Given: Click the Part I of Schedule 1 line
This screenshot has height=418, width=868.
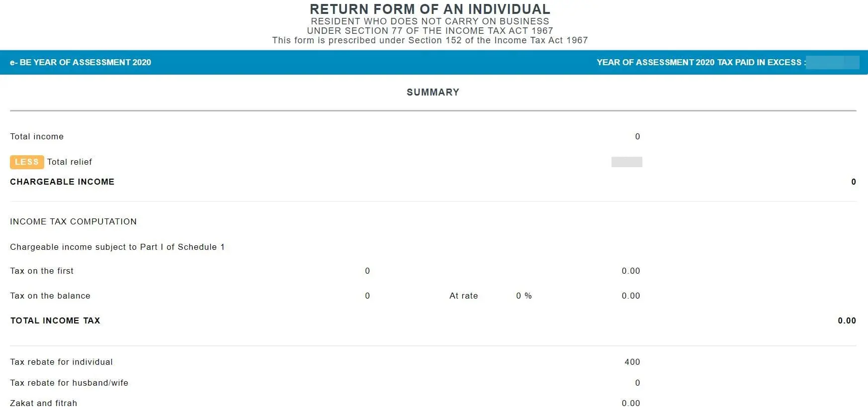Looking at the screenshot, I should [117, 247].
